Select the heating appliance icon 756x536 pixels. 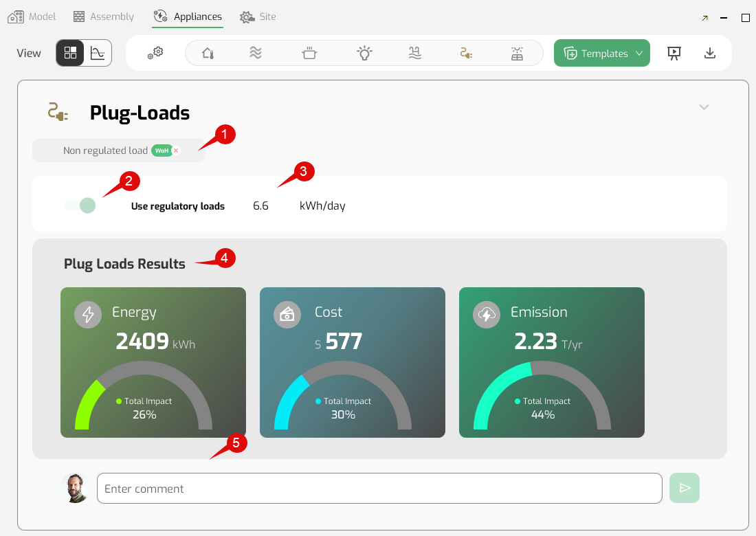[208, 53]
